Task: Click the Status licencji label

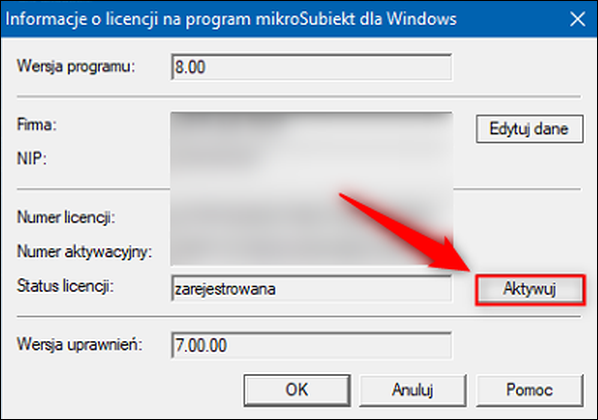Action: (x=65, y=286)
